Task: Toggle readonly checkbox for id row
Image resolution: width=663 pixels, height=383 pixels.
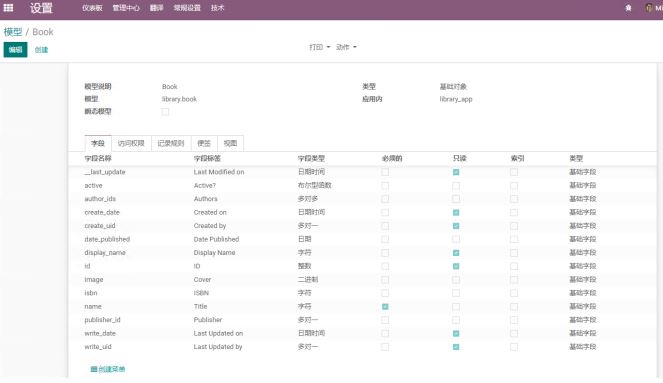Action: point(456,266)
